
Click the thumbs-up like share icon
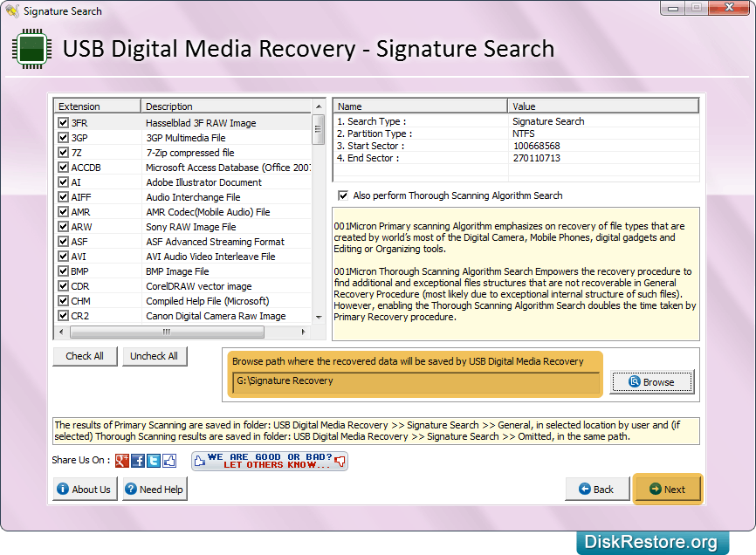pyautogui.click(x=169, y=461)
